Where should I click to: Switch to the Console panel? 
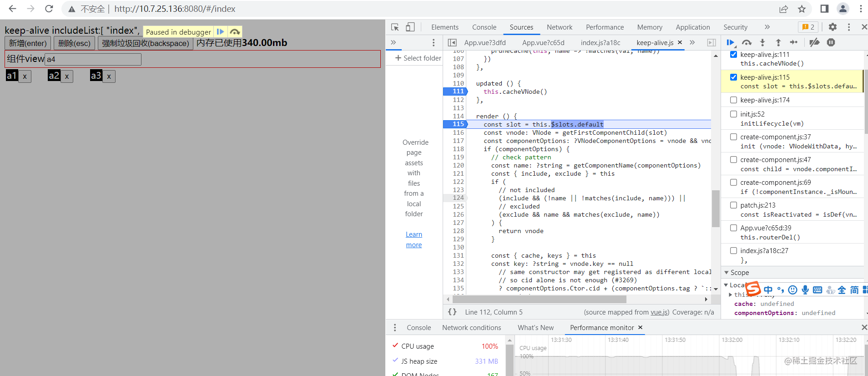coord(484,27)
